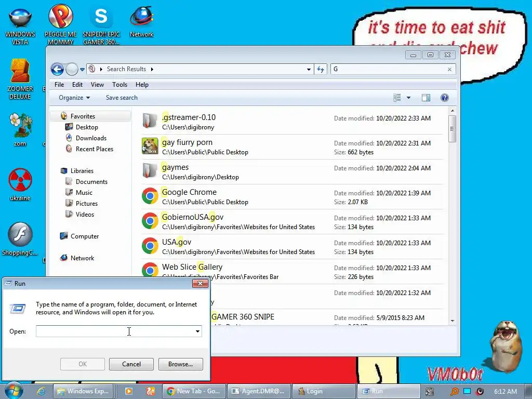Select the ukraine desktop icon
Viewport: 532px width, 399px height.
point(20,184)
